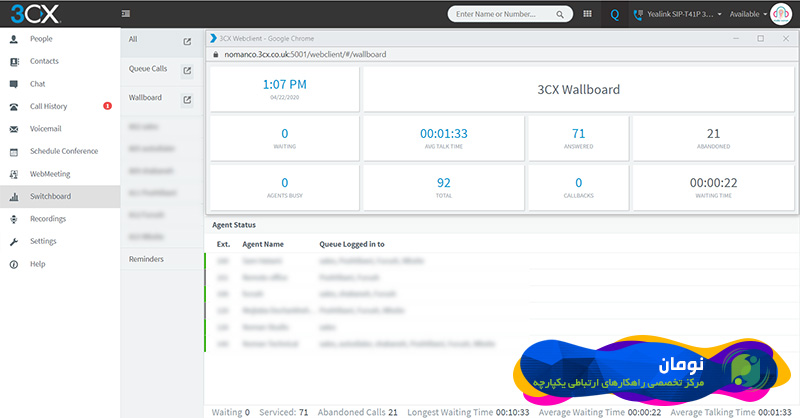Maximize the 3CX Webclient Chrome window
Image resolution: width=800 pixels, height=418 pixels.
pos(760,38)
